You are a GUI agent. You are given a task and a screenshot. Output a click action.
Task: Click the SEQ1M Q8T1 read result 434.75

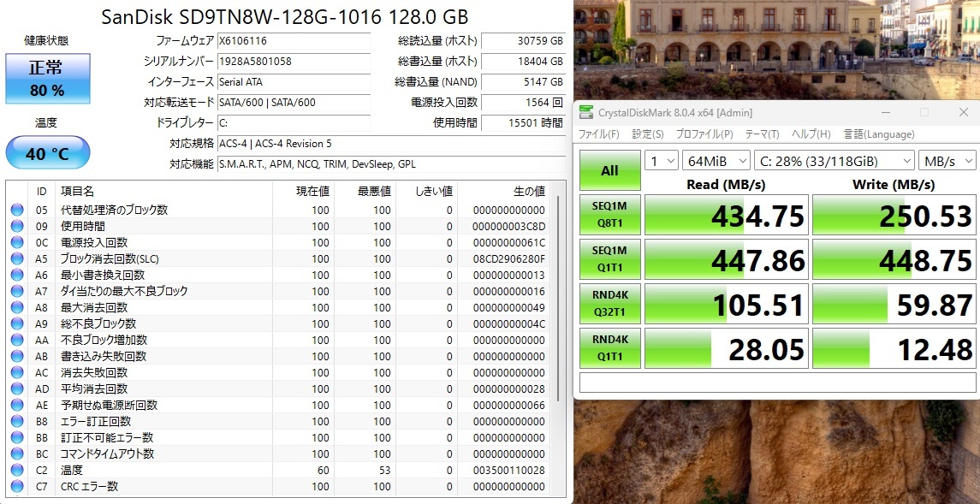tap(727, 215)
